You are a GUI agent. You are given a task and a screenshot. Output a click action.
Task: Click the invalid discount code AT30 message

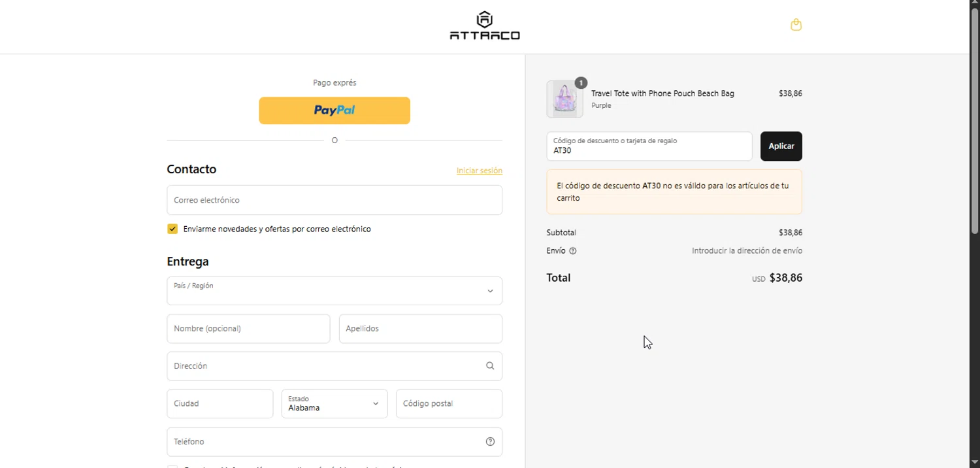(674, 192)
